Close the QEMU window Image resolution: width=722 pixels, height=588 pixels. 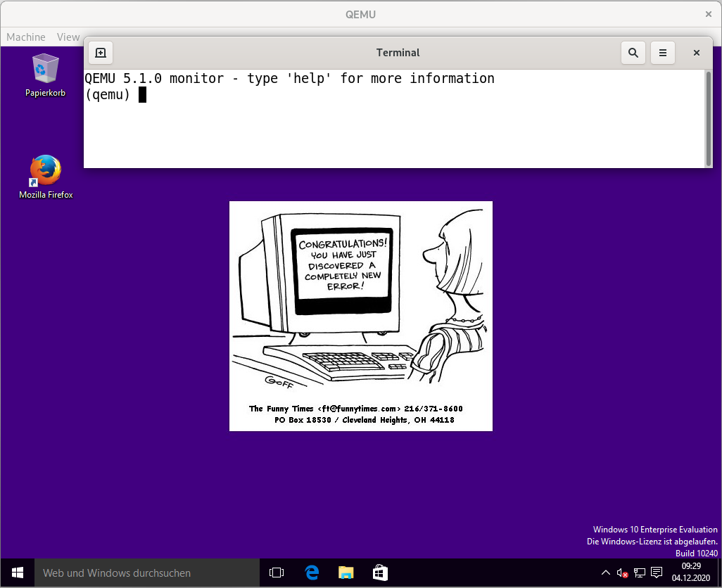tap(709, 14)
